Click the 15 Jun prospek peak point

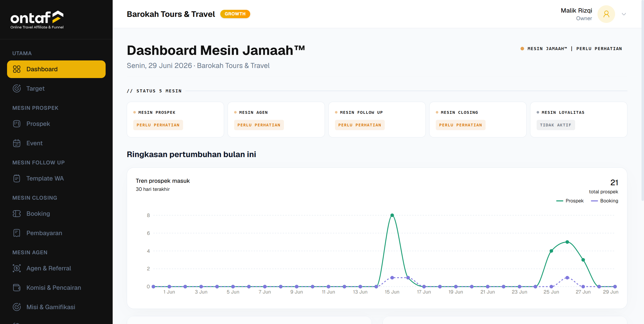[392, 215]
